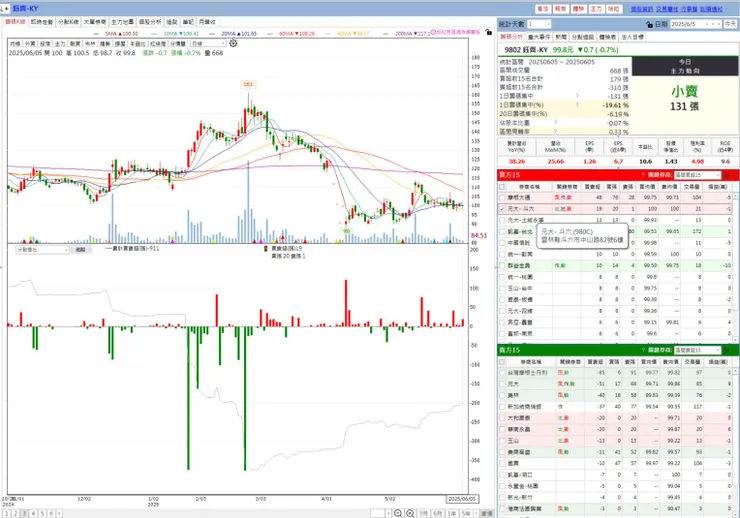Toggle 主力 overlay on chart
740x518 pixels.
pyautogui.click(x=60, y=44)
